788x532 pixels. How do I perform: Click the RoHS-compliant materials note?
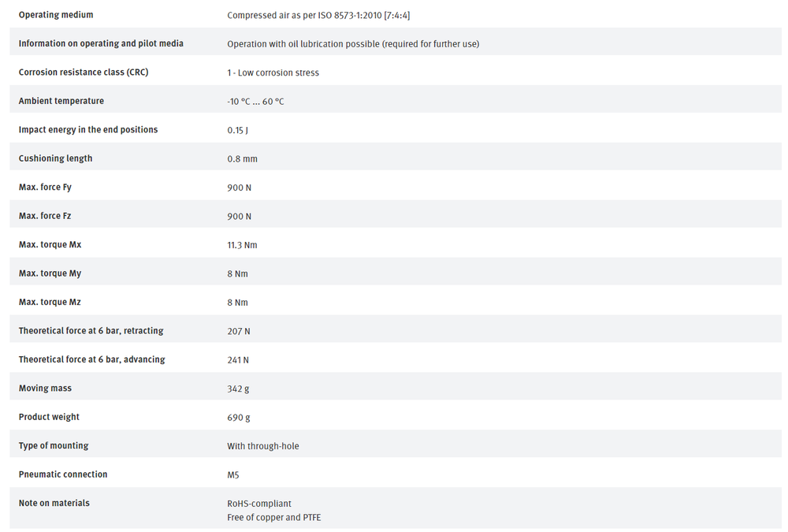258,504
